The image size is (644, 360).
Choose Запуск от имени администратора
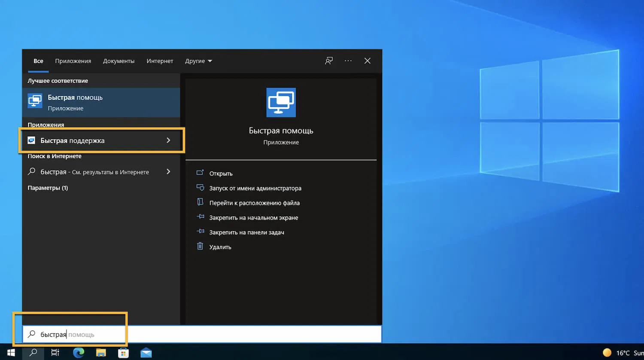pyautogui.click(x=255, y=188)
